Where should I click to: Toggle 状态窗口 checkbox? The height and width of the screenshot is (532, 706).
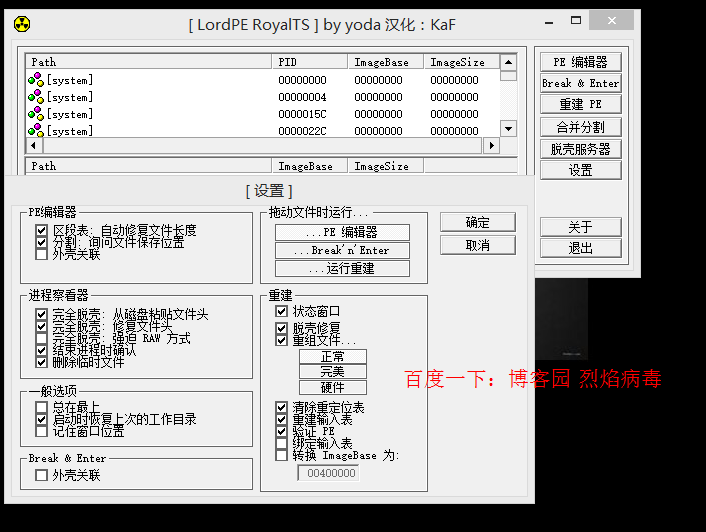tap(281, 311)
